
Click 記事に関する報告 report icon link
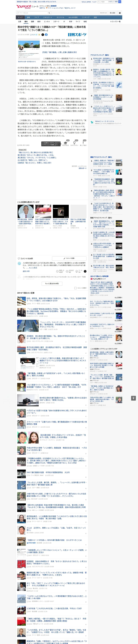point(24,145)
